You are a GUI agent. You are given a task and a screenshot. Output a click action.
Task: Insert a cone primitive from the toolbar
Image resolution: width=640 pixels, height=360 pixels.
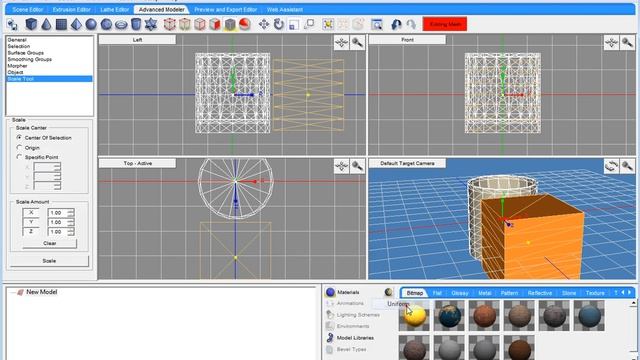click(x=46, y=24)
